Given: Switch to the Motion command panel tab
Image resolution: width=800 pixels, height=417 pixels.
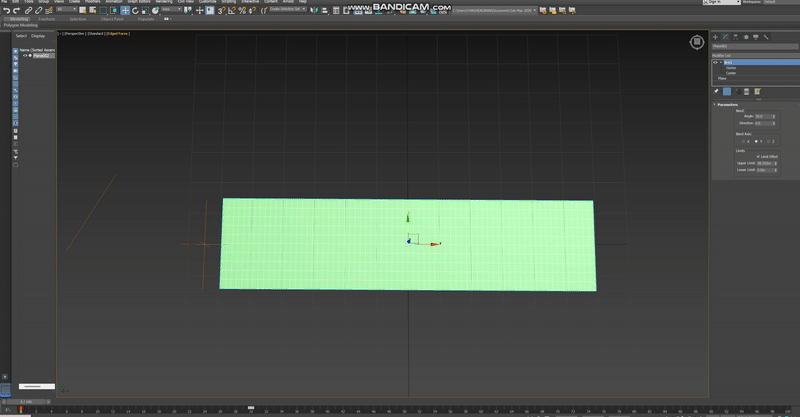Looking at the screenshot, I should (746, 37).
